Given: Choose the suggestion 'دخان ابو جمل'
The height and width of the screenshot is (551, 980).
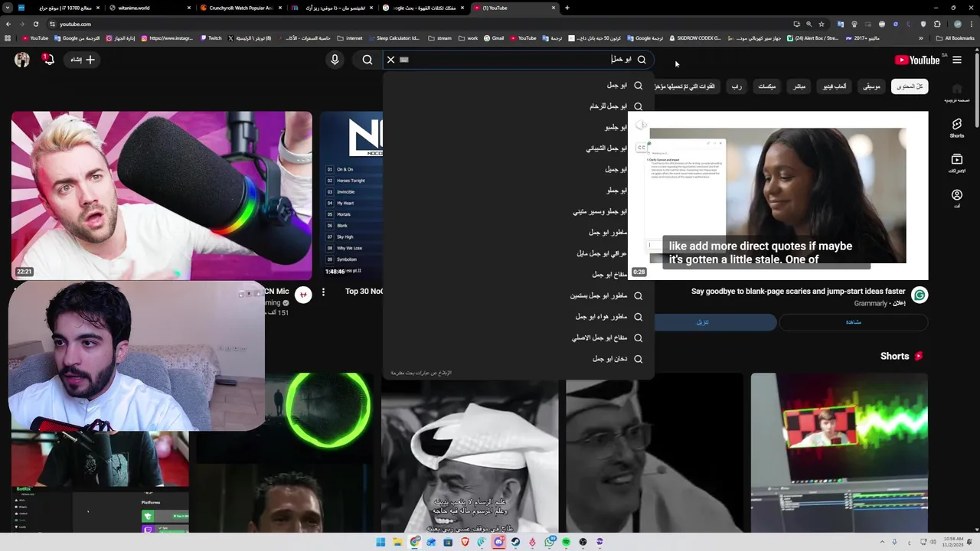Looking at the screenshot, I should pos(518,359).
